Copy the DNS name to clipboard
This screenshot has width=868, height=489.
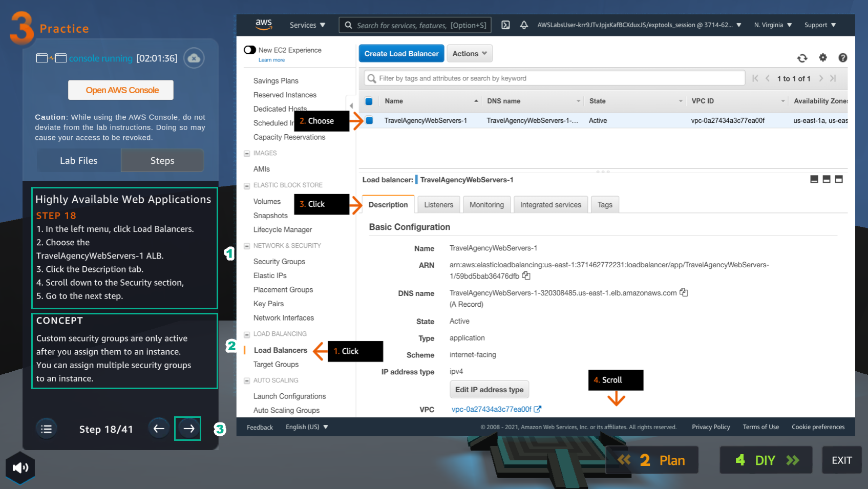[x=684, y=293]
